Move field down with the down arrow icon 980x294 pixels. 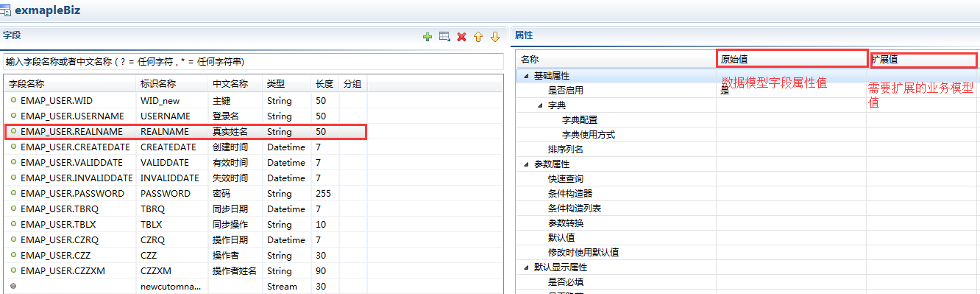494,36
